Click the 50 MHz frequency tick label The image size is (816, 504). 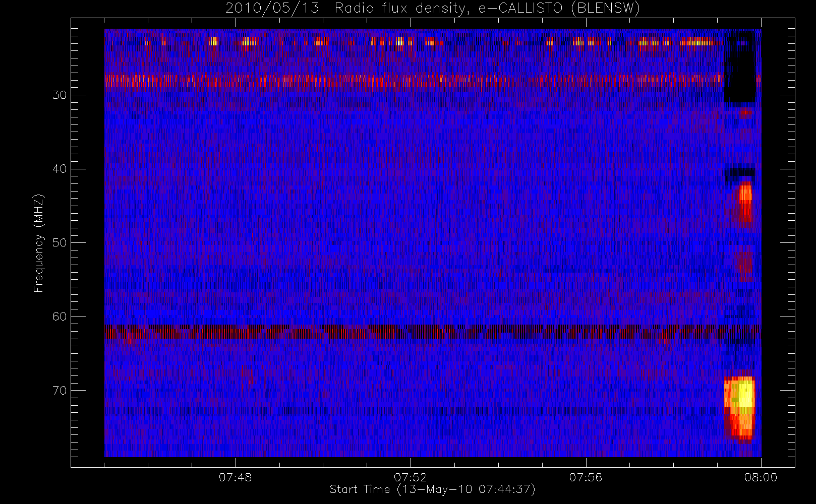click(x=60, y=243)
